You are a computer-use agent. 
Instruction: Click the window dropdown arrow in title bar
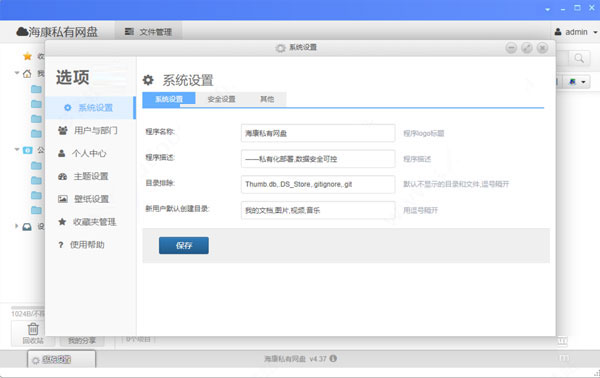coord(548,9)
